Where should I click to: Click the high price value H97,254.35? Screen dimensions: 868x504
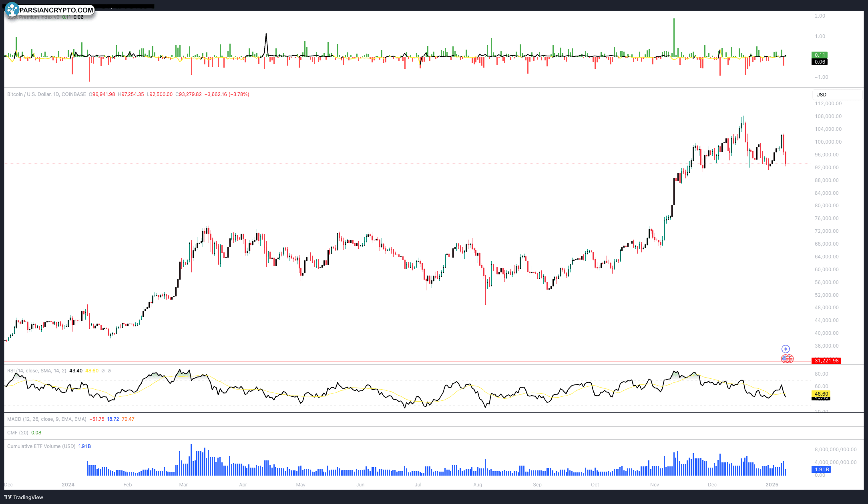[x=131, y=94]
